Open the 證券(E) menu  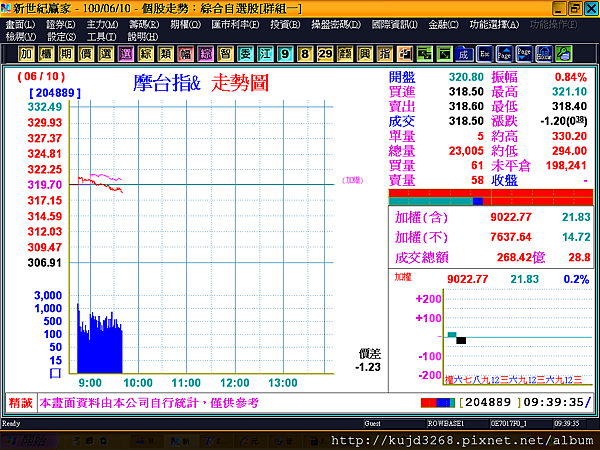point(61,24)
